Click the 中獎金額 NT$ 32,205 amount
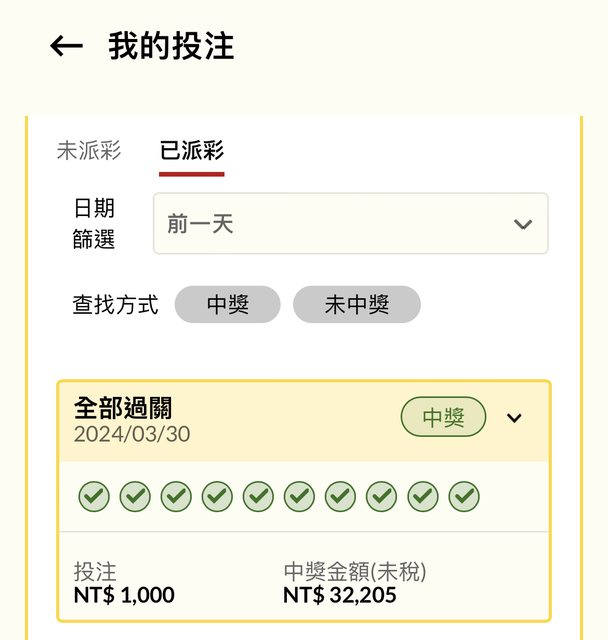This screenshot has width=608, height=640. 340,595
